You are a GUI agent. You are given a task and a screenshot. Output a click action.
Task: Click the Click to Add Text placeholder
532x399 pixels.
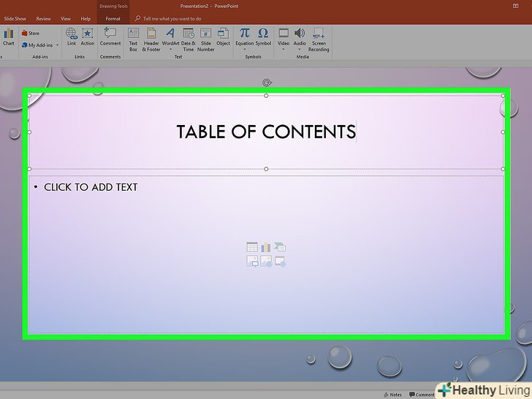[x=91, y=187]
